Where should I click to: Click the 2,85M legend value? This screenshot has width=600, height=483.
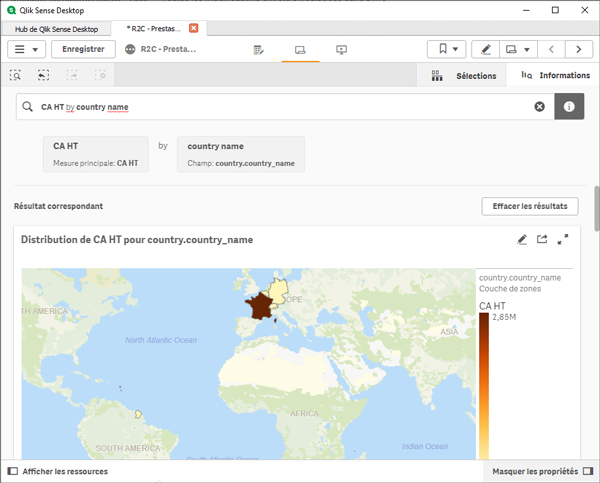point(504,317)
